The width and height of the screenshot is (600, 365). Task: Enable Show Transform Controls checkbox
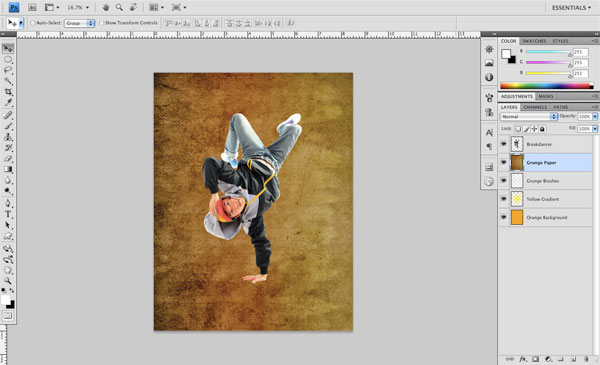click(x=101, y=23)
